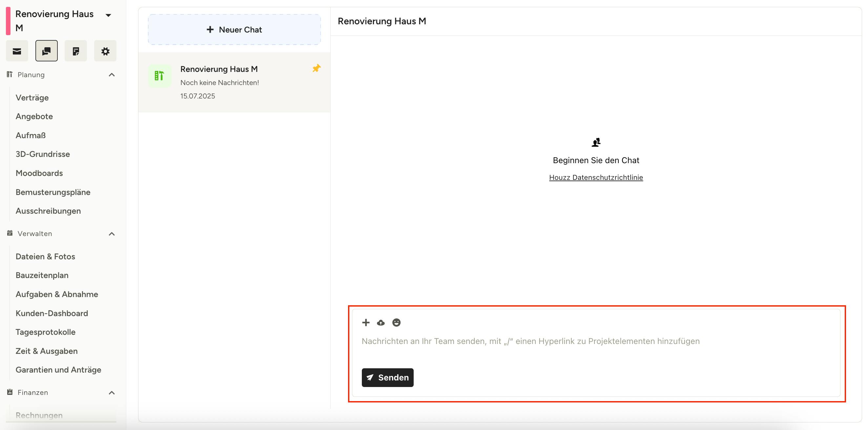Collapse the Verwalten section
Screen dimensions: 868x430
[x=112, y=234]
